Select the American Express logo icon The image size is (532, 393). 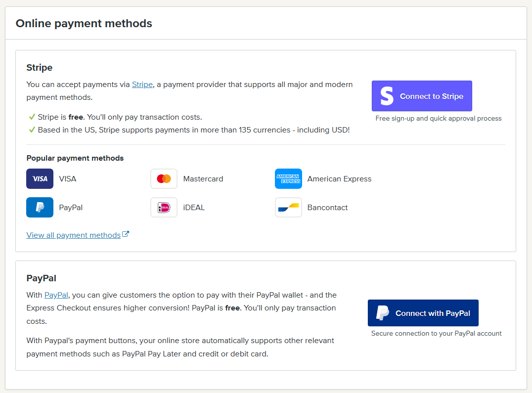[288, 179]
